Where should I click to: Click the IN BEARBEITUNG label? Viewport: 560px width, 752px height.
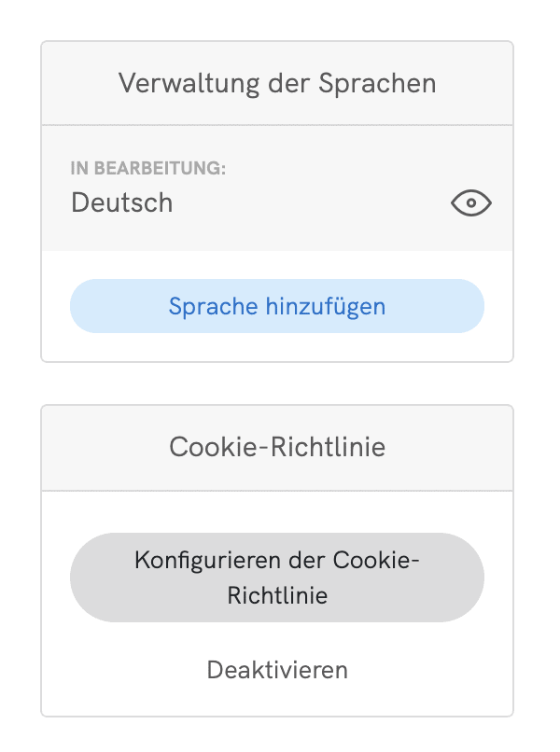(x=147, y=168)
